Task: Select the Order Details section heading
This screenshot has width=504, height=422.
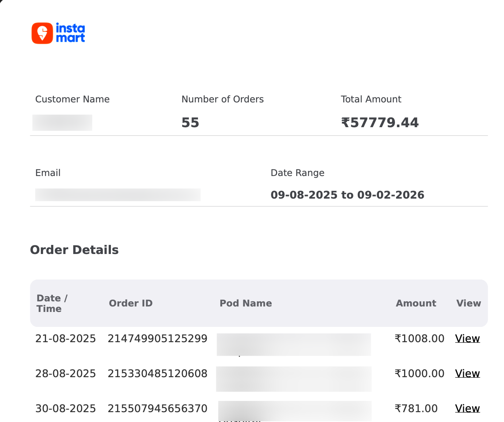Action: tap(74, 250)
